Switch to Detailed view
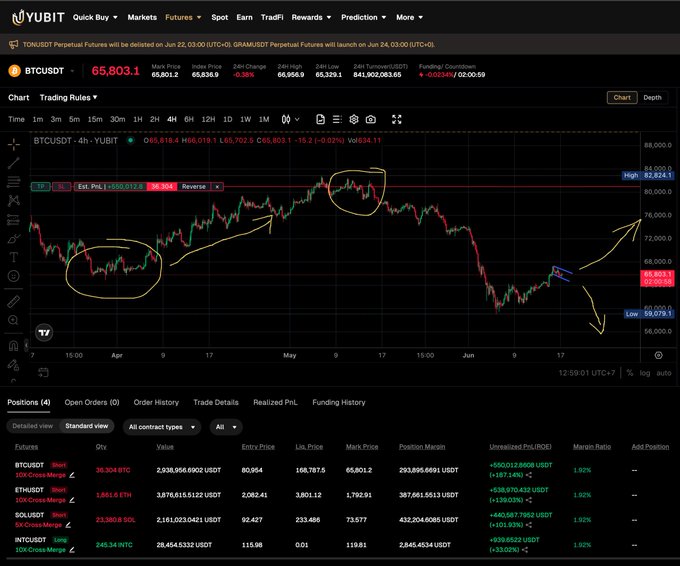Screen dimensions: 680x566 click(33, 426)
